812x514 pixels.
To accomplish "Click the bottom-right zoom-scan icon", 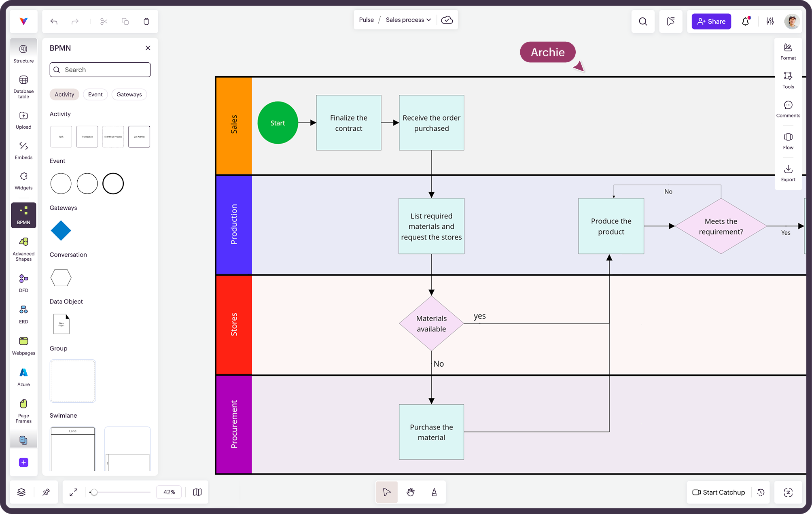I will click(788, 492).
